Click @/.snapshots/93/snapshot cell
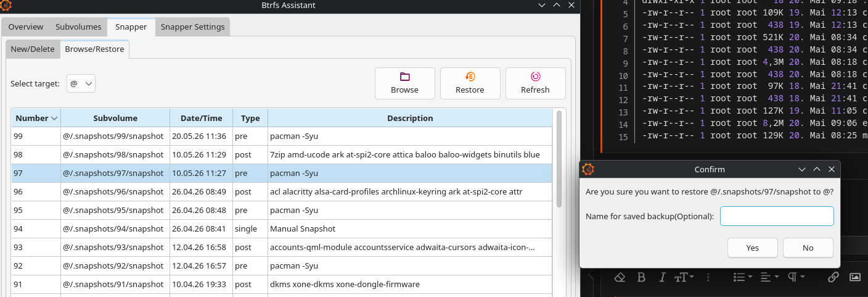This screenshot has width=868, height=297. coord(115,247)
